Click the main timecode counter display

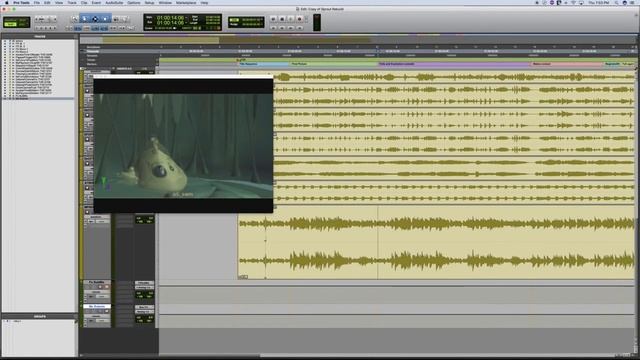(170, 18)
